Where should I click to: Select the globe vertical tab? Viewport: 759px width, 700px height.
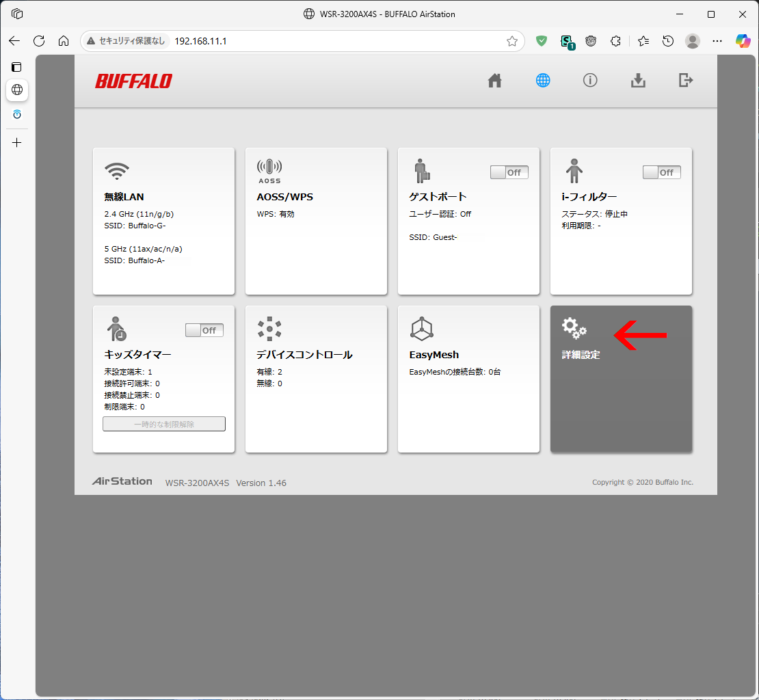coord(17,90)
